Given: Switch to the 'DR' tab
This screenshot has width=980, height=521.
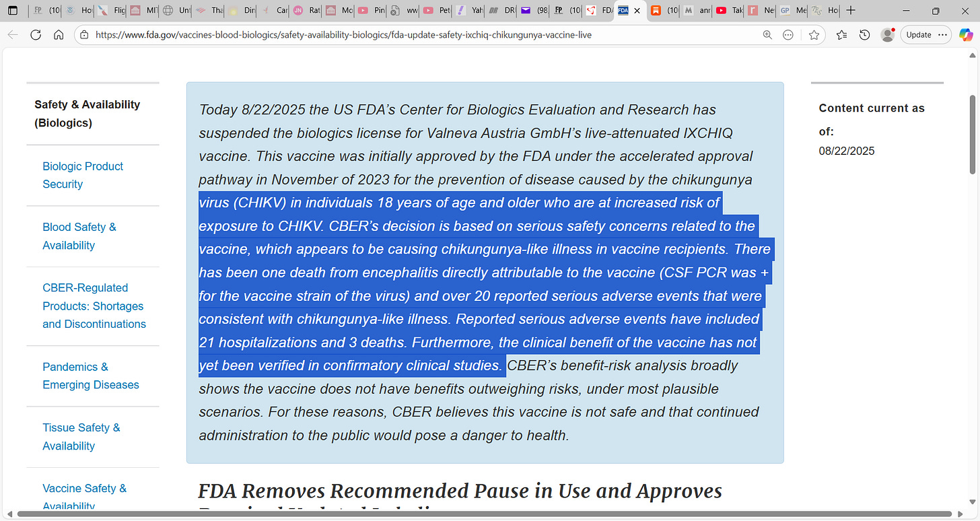Looking at the screenshot, I should 501,11.
